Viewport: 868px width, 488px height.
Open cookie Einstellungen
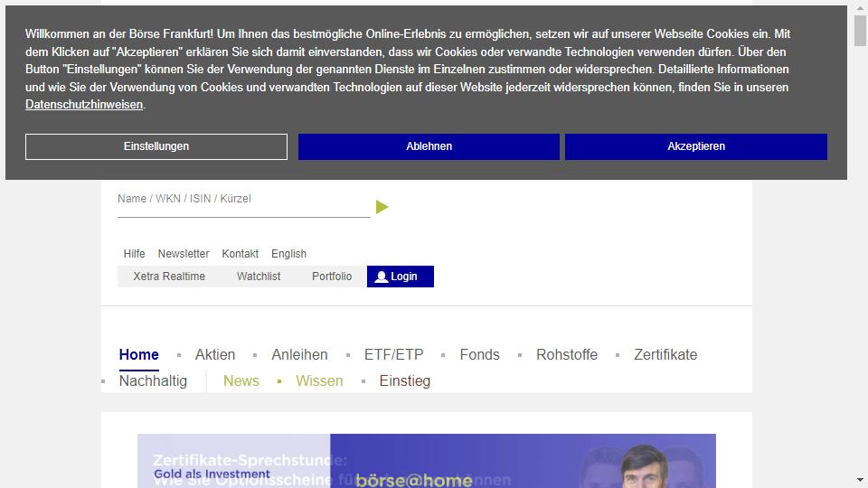click(156, 146)
